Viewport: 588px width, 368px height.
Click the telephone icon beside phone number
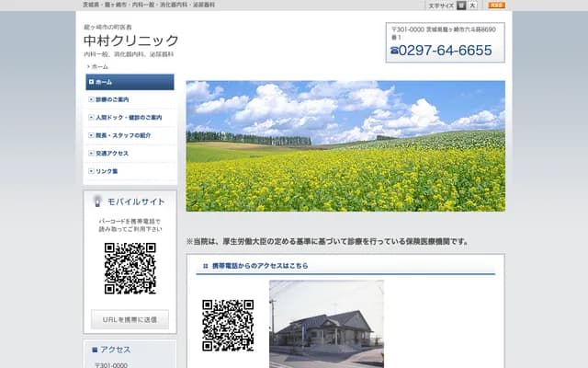click(394, 51)
